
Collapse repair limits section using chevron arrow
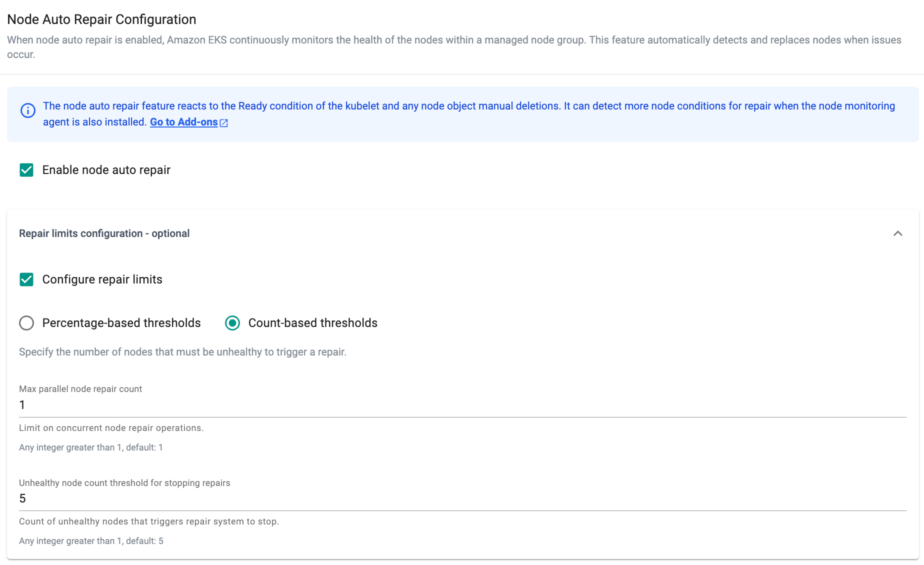(x=897, y=233)
